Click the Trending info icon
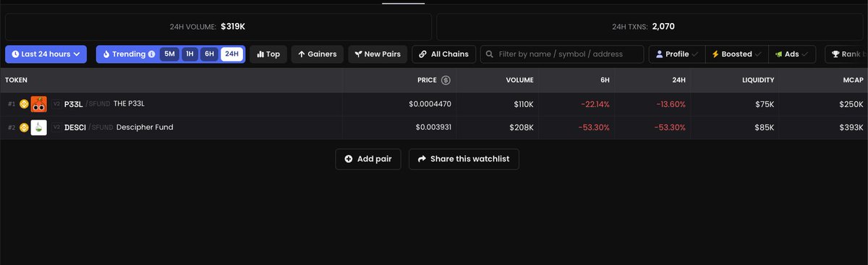 [x=152, y=54]
